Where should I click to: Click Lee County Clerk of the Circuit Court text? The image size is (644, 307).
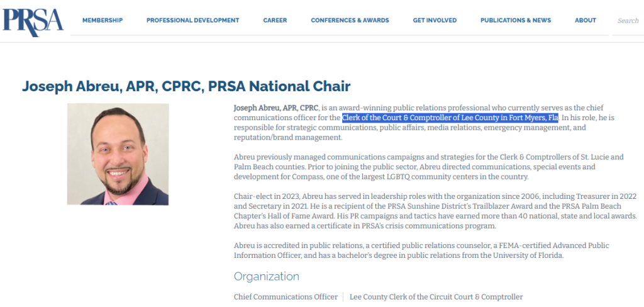click(x=436, y=297)
